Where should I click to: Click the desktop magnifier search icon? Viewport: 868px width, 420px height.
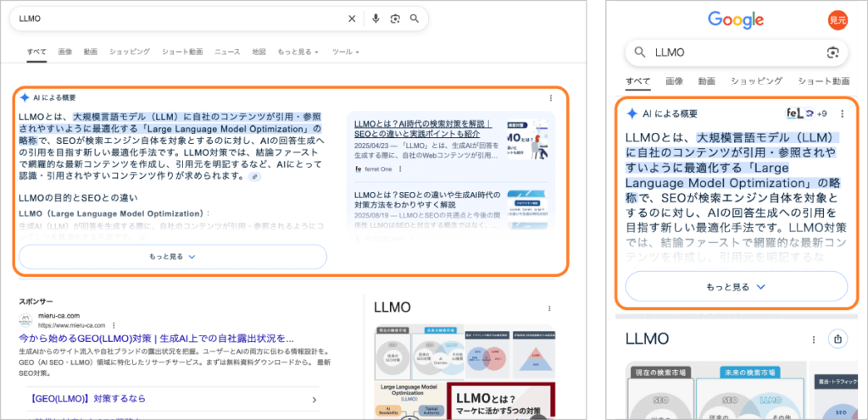(415, 19)
